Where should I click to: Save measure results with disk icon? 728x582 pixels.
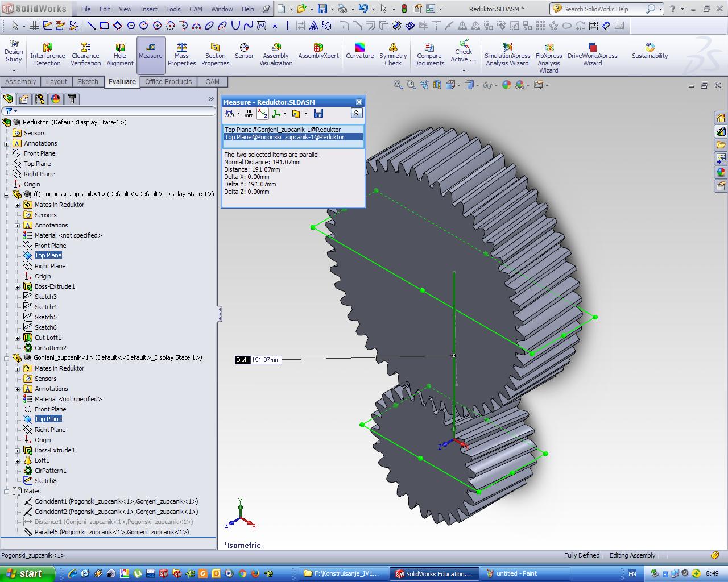[318, 114]
